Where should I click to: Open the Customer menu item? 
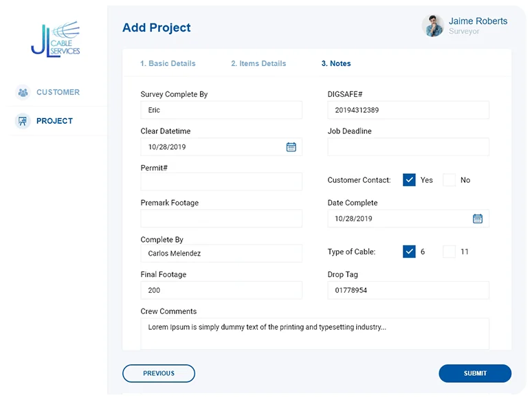point(58,92)
